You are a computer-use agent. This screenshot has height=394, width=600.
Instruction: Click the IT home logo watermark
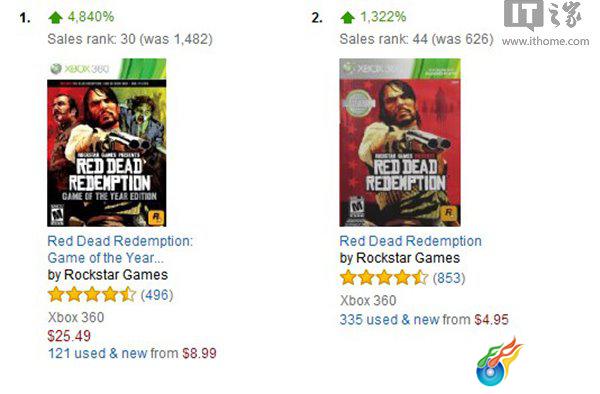[x=542, y=15]
